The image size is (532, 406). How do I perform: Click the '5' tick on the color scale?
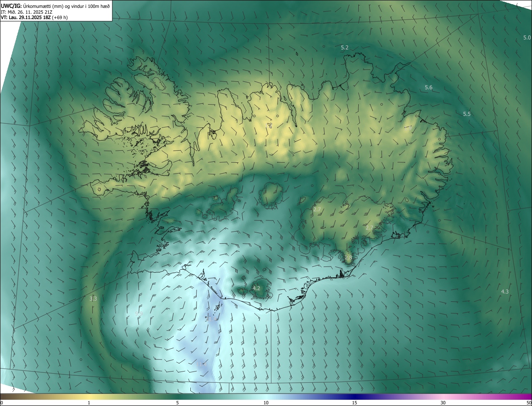point(177,403)
